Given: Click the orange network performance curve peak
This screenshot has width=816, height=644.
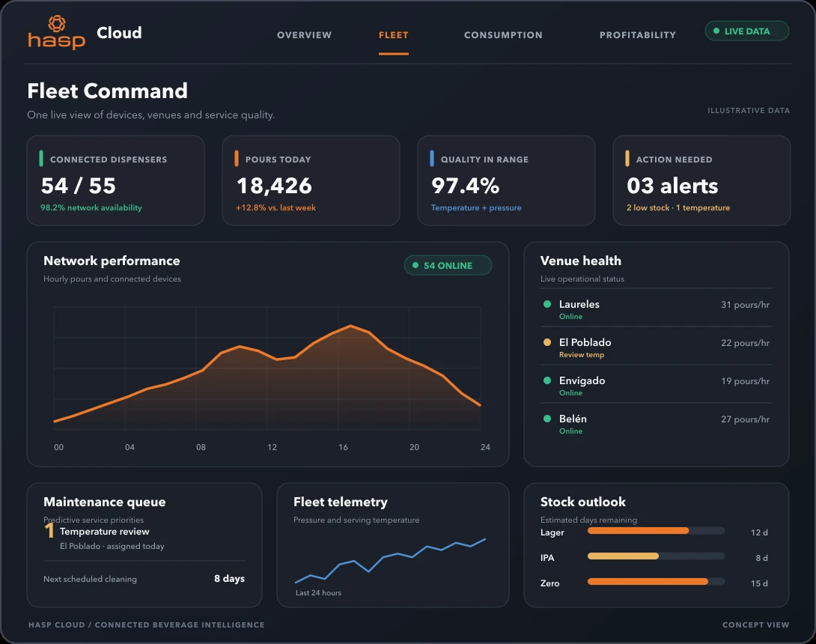Looking at the screenshot, I should click(350, 326).
